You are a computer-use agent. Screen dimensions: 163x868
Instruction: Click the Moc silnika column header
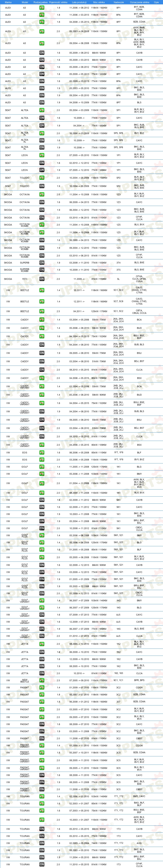[x=99, y=2]
